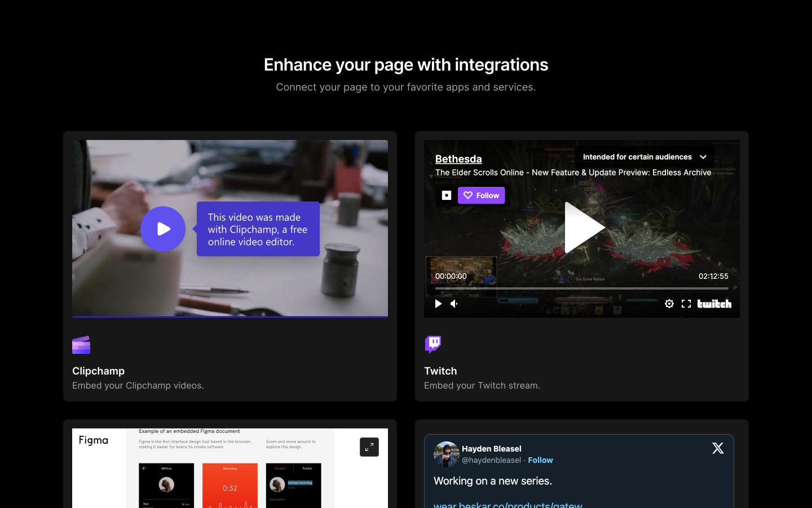Viewport: 812px width, 508px height.
Task: Play the Clipchamp video with purple button
Action: click(163, 229)
